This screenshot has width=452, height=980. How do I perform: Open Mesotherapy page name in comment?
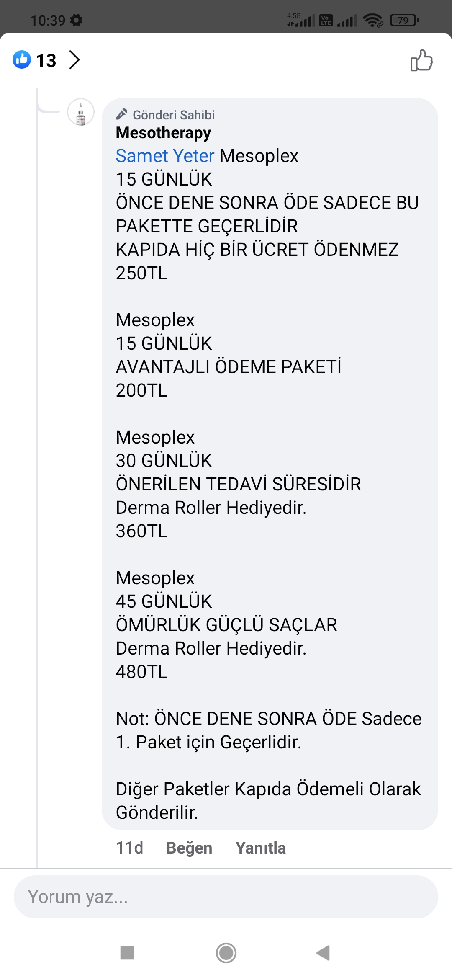163,133
